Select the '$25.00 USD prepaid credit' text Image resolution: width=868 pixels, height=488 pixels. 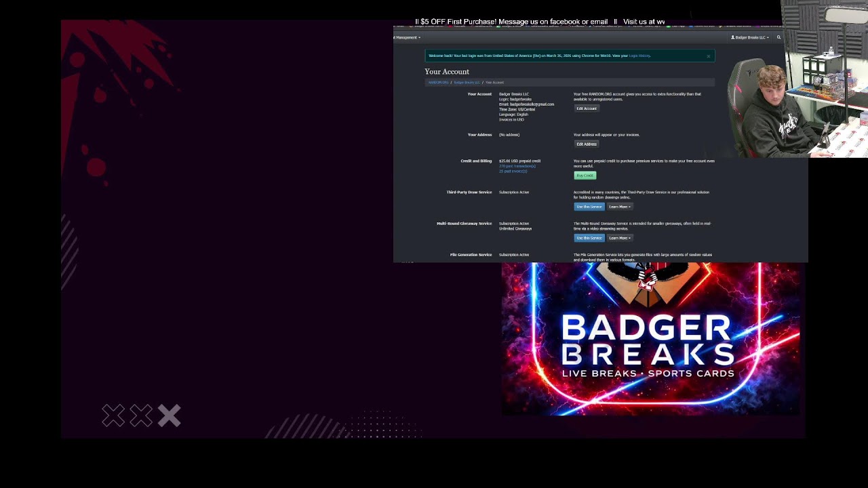tap(520, 161)
